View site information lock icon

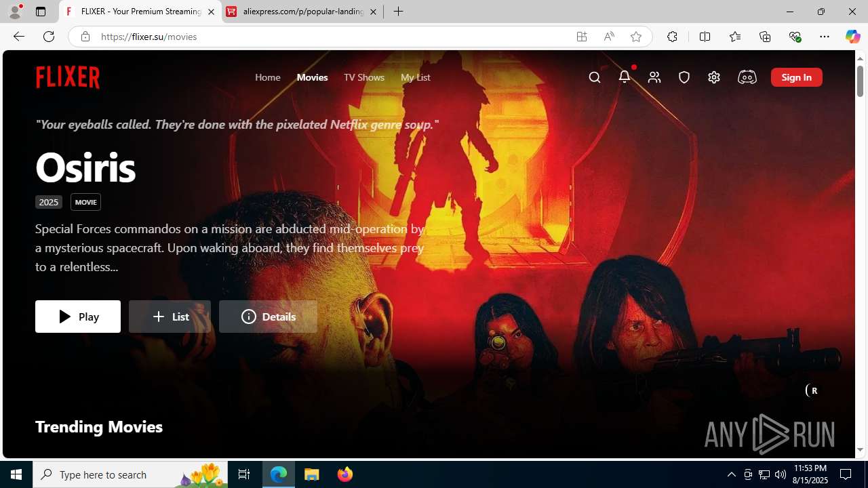85,37
